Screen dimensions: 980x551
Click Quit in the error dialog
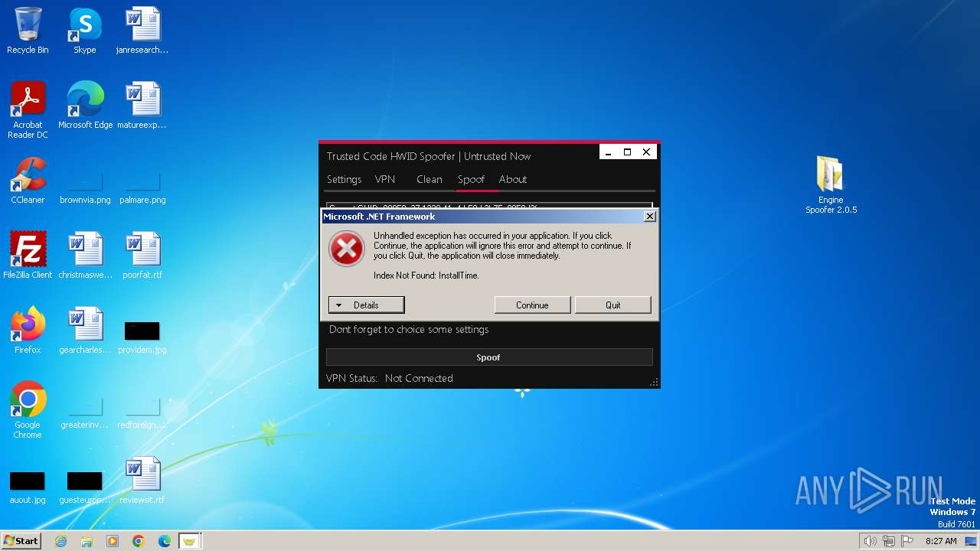613,305
